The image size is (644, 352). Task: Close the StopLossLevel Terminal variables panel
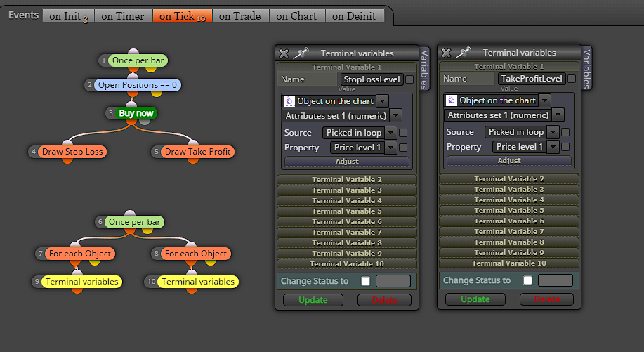284,53
